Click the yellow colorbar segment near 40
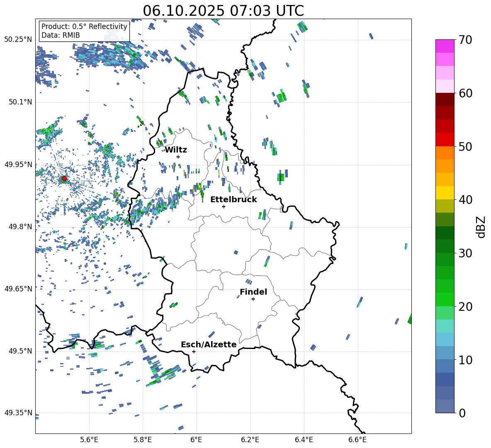Screen dimensions: 491x448 point(445,193)
